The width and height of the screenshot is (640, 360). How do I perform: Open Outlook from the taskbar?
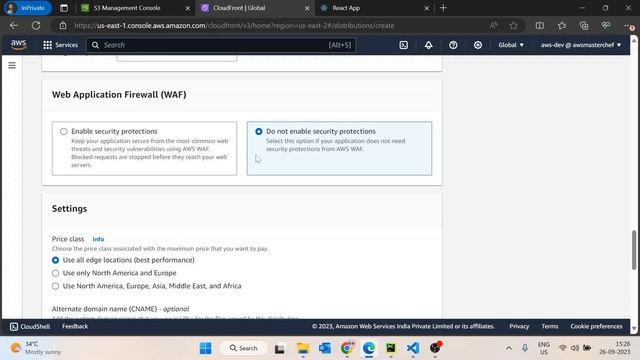[x=325, y=348]
